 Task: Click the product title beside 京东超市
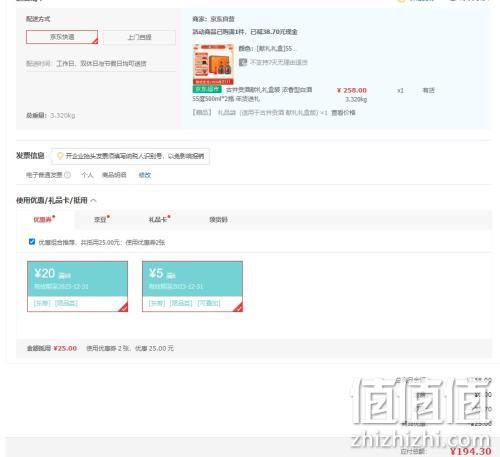click(x=252, y=94)
